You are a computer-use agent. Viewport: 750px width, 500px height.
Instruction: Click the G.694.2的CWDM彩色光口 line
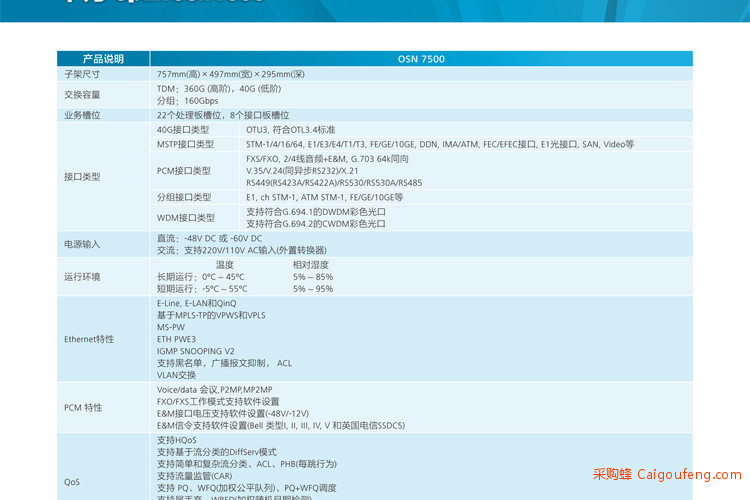pos(316,224)
